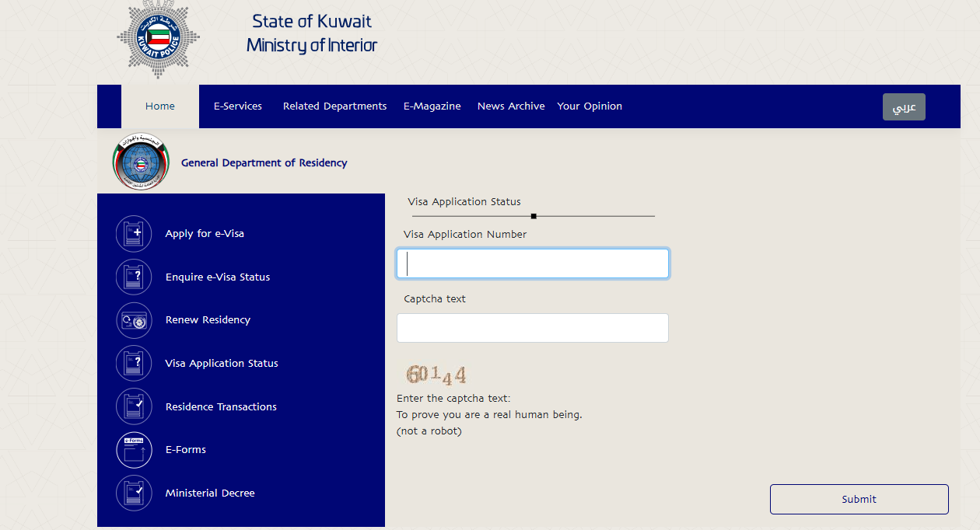Open the Related Departments menu
Image resolution: width=980 pixels, height=530 pixels.
click(x=334, y=106)
